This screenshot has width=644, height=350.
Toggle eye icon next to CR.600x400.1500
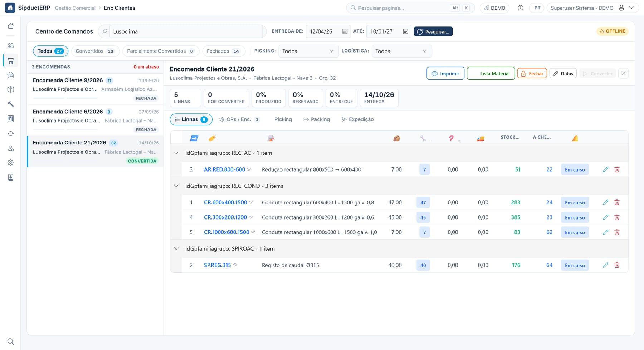tap(251, 202)
